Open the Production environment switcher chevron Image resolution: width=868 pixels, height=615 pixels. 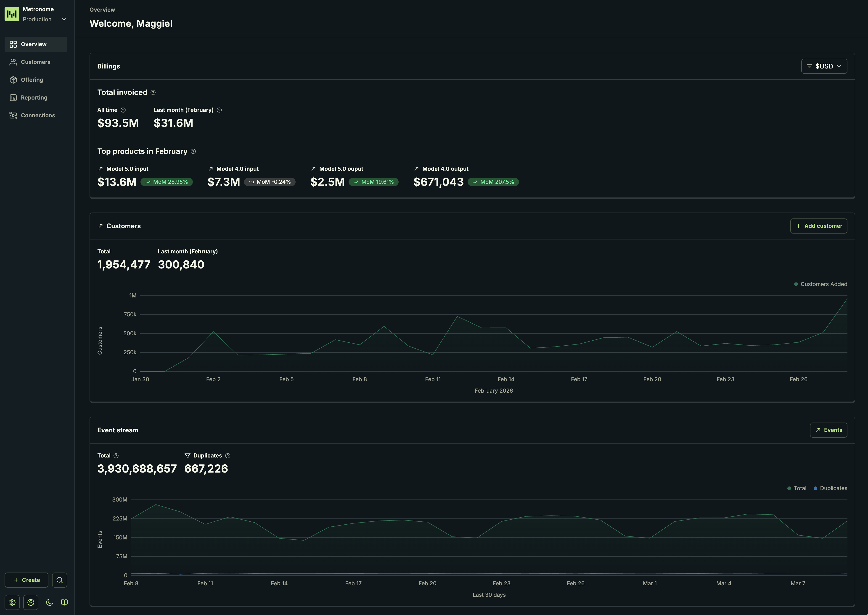click(64, 19)
